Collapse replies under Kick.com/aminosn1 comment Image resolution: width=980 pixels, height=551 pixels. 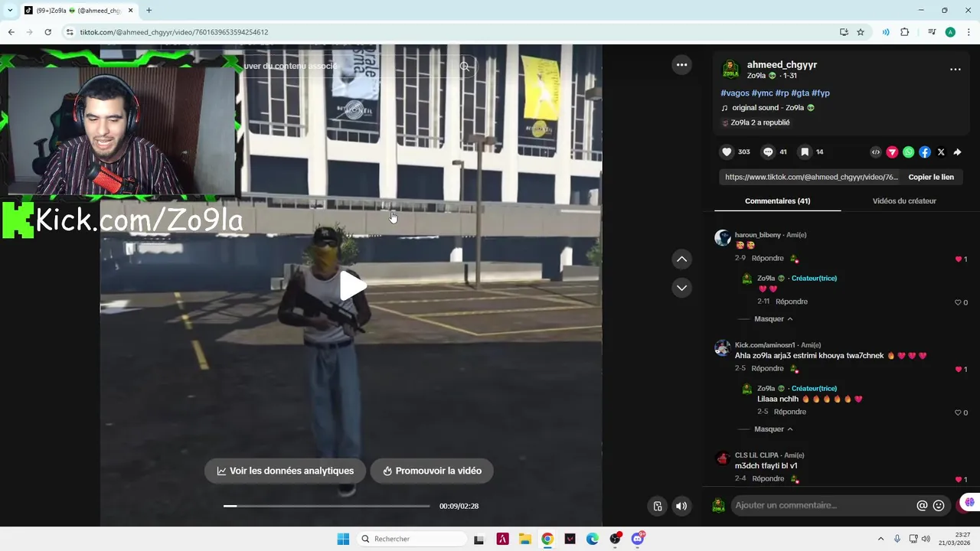(x=773, y=429)
